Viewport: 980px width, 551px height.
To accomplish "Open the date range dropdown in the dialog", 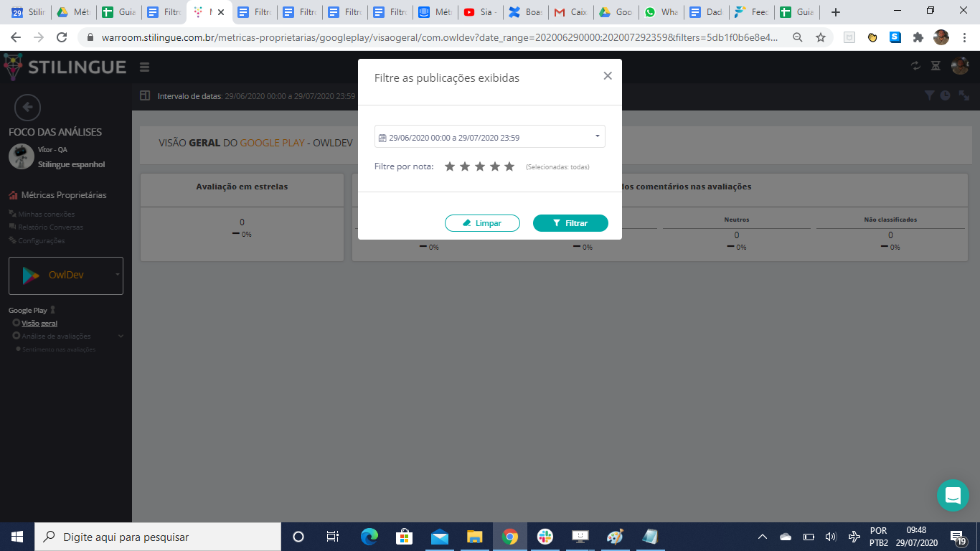I will pos(489,137).
